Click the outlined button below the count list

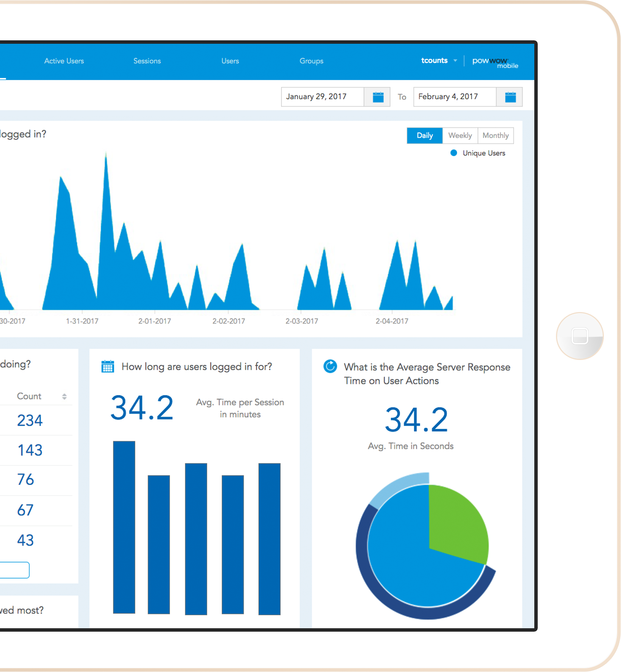14,570
